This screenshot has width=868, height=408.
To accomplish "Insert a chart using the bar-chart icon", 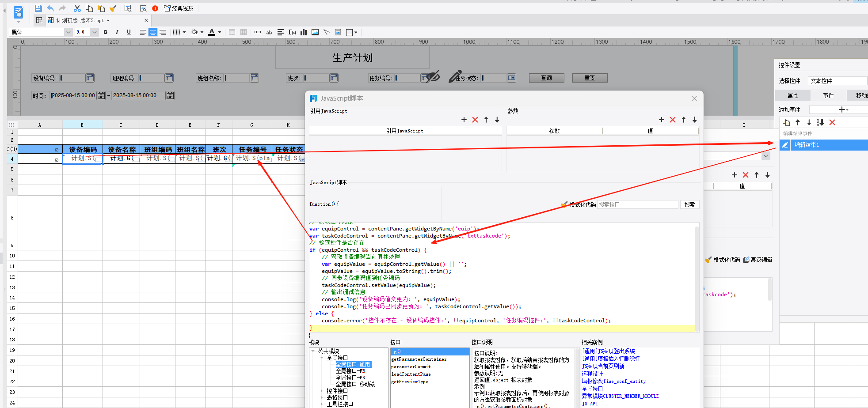I will (x=304, y=32).
